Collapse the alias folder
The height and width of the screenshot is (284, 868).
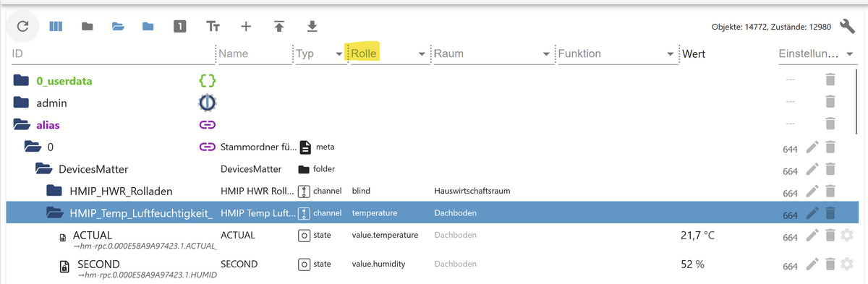click(x=22, y=125)
